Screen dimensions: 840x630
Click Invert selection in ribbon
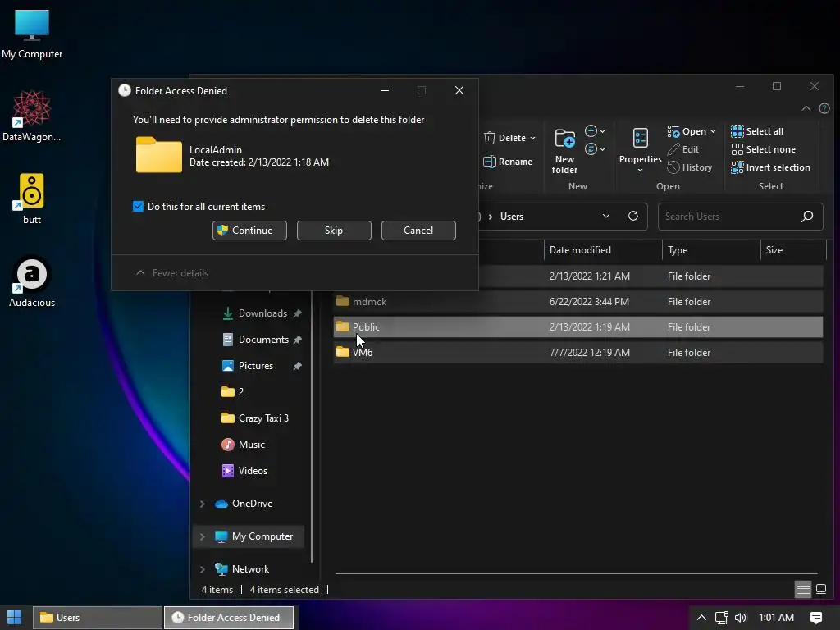coord(770,167)
